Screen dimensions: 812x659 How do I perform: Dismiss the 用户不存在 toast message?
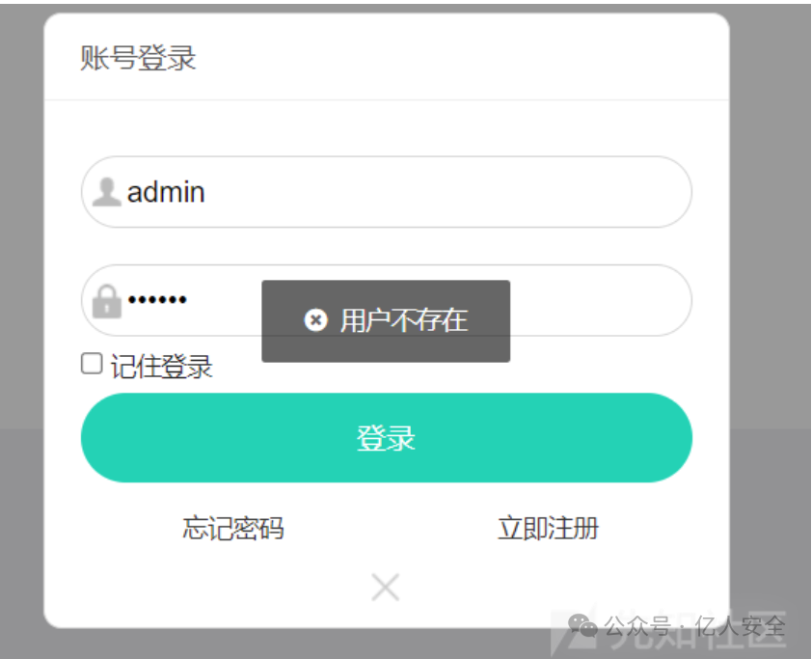click(386, 321)
